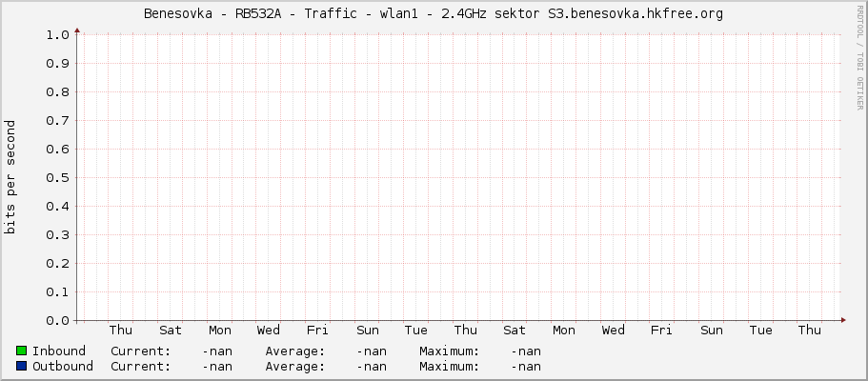Click the 0.0 y-axis value

[x=57, y=321]
